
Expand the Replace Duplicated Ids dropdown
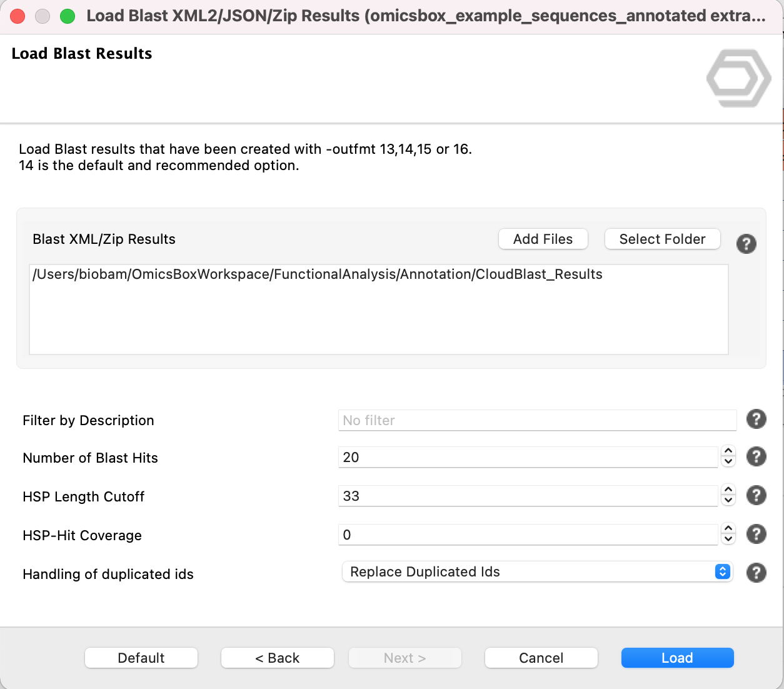(536, 572)
